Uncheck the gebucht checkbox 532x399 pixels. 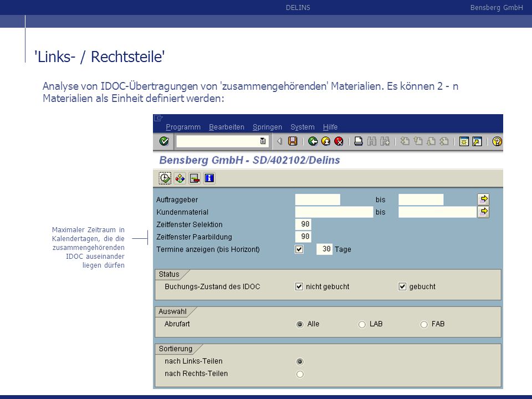point(402,287)
